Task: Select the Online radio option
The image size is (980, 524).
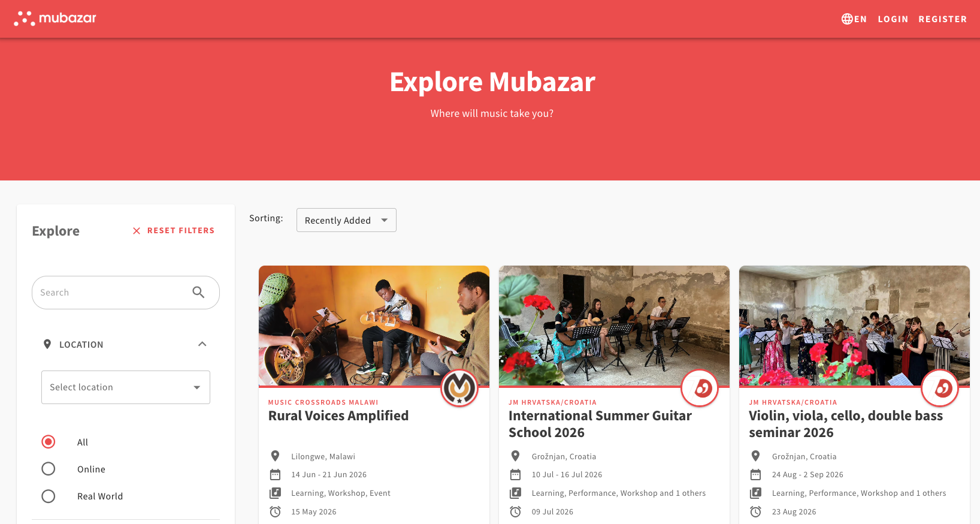Action: [49, 469]
